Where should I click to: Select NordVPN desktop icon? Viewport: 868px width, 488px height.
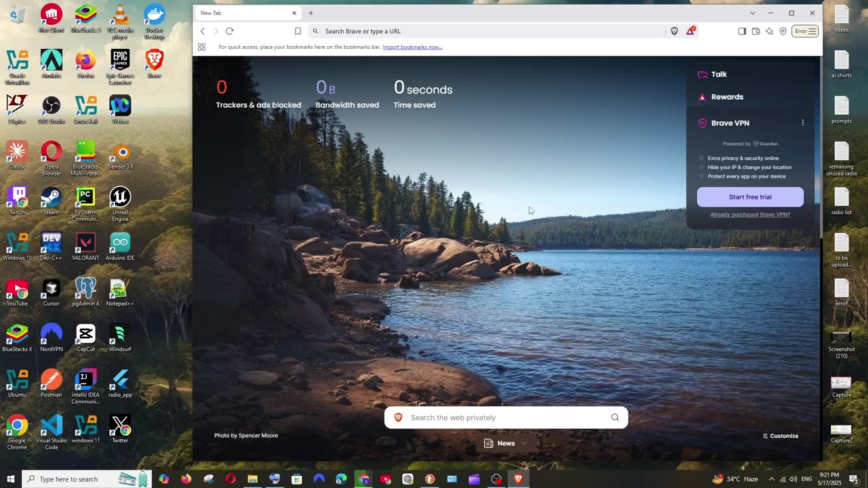[51, 338]
